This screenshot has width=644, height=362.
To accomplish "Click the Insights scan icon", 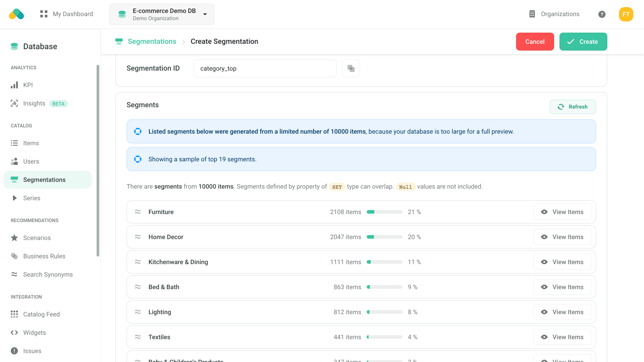I will (14, 103).
